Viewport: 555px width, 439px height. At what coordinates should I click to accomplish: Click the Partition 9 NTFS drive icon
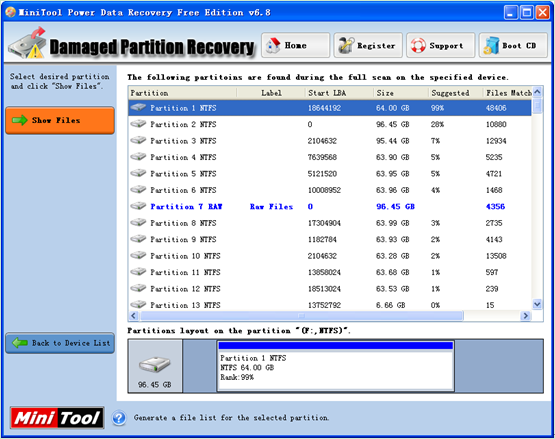click(138, 239)
